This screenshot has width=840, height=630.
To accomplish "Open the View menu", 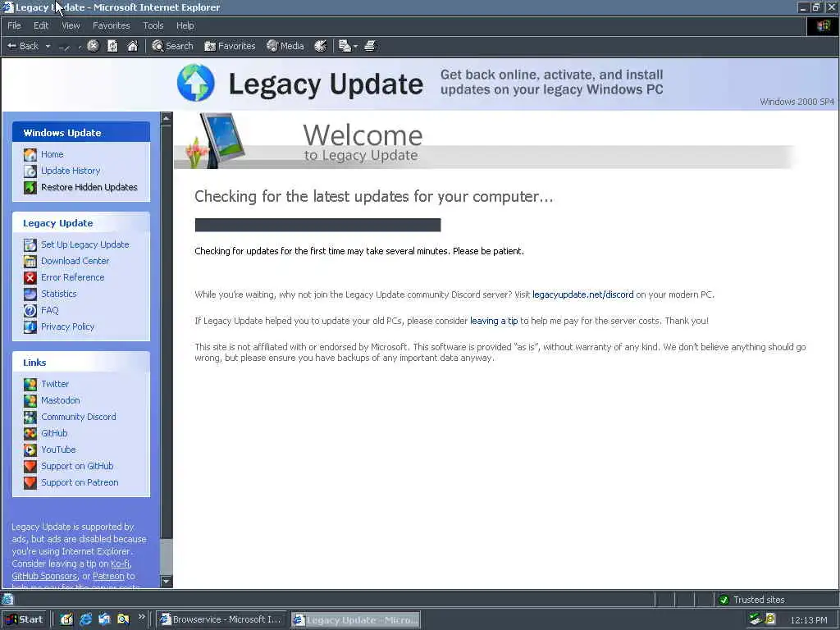I will [x=71, y=25].
